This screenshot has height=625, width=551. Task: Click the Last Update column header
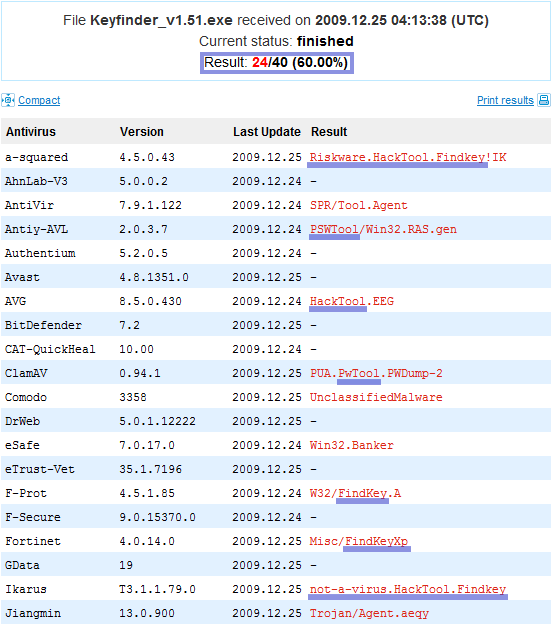tap(267, 132)
